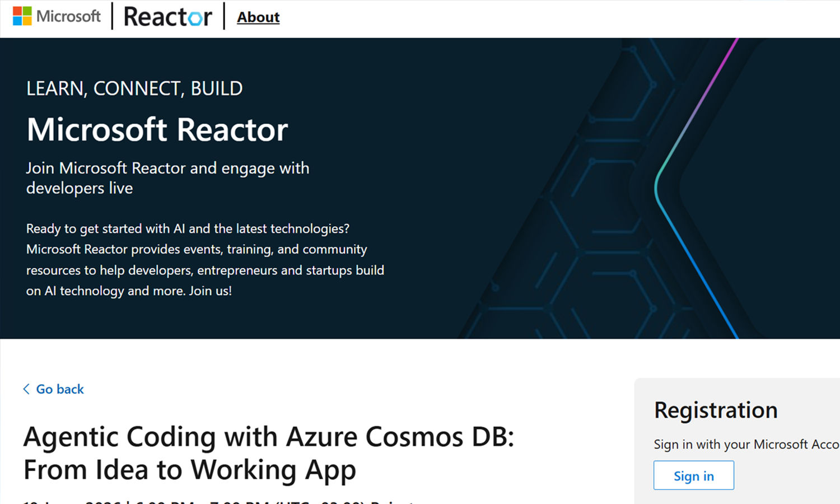
Task: Select the 'Ready to get started with AI' paragraph
Action: [205, 260]
